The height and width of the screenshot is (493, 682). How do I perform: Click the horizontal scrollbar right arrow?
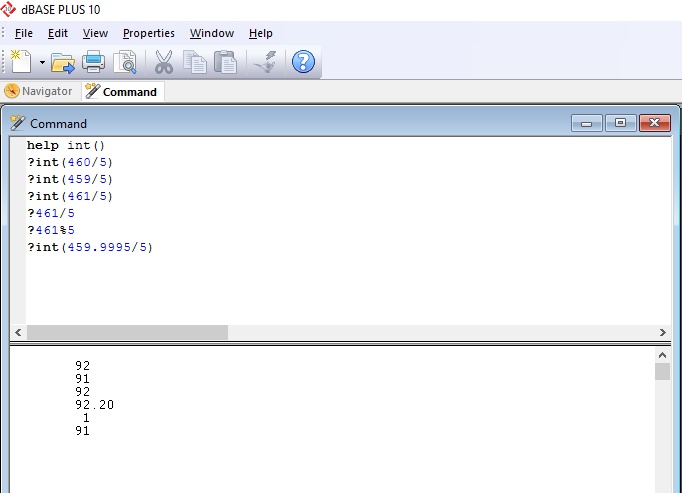[662, 332]
